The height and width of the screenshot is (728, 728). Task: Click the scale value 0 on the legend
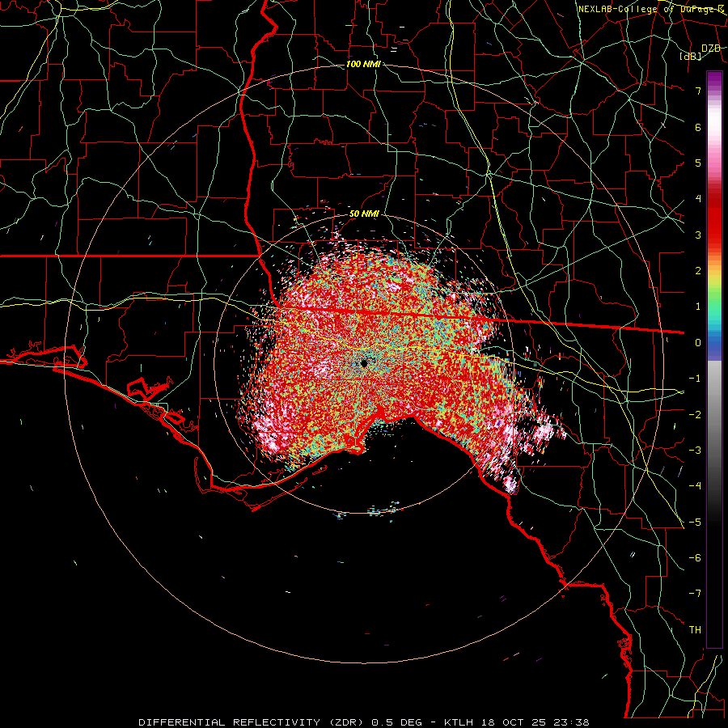pyautogui.click(x=698, y=343)
